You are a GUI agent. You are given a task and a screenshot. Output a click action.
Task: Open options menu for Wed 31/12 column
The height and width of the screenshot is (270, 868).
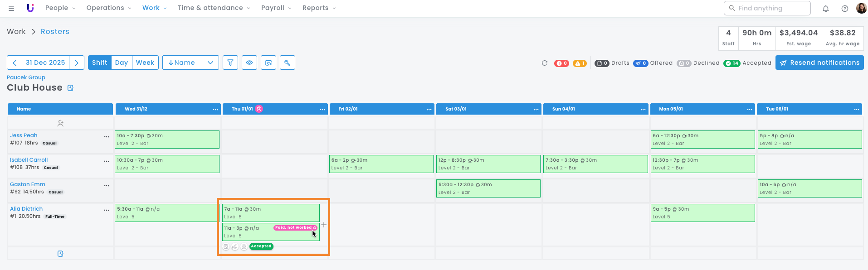click(x=215, y=109)
